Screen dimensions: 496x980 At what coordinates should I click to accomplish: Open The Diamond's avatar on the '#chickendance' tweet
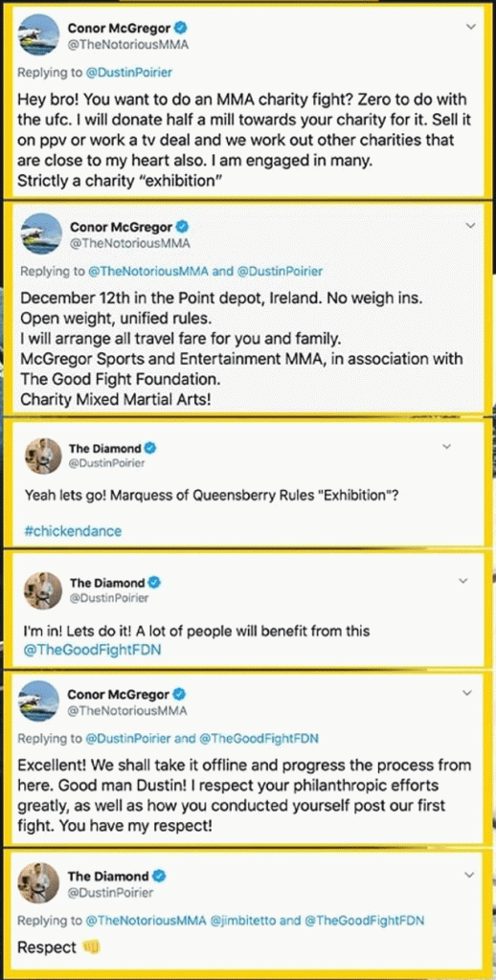(x=42, y=457)
